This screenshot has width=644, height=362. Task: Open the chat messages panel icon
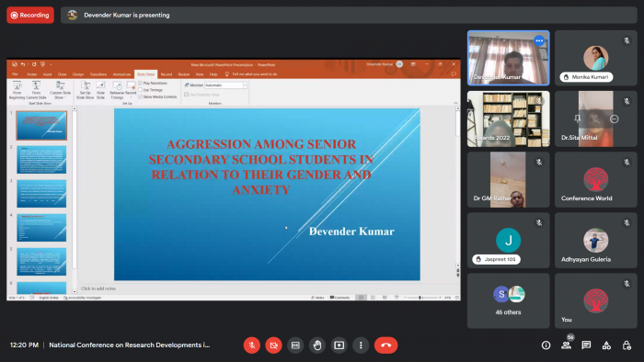[586, 345]
